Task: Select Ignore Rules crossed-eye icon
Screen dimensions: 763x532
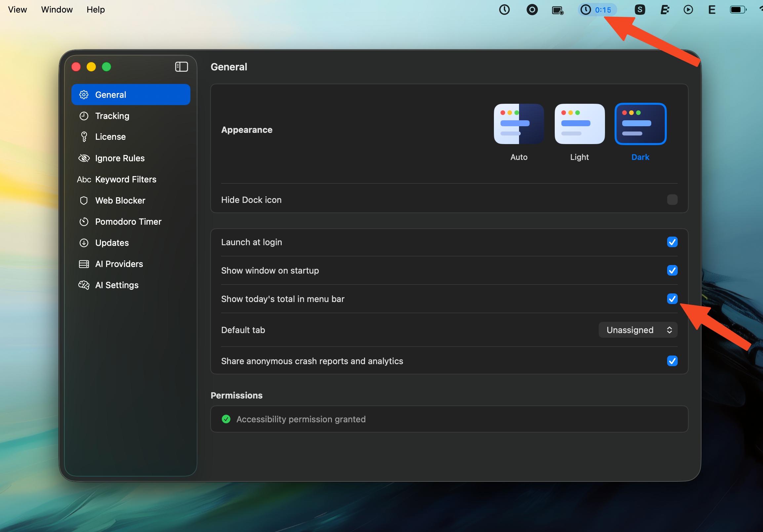Action: point(84,158)
